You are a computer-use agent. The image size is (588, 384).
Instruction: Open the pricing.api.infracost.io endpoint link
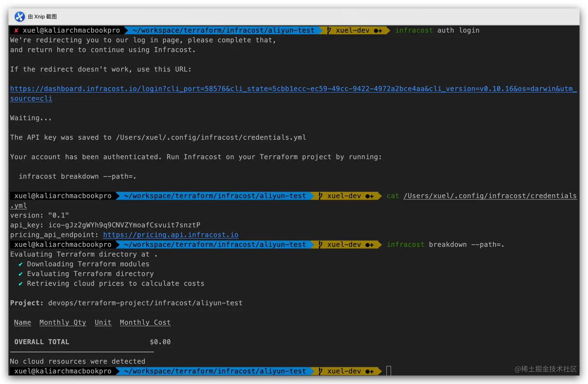click(171, 235)
